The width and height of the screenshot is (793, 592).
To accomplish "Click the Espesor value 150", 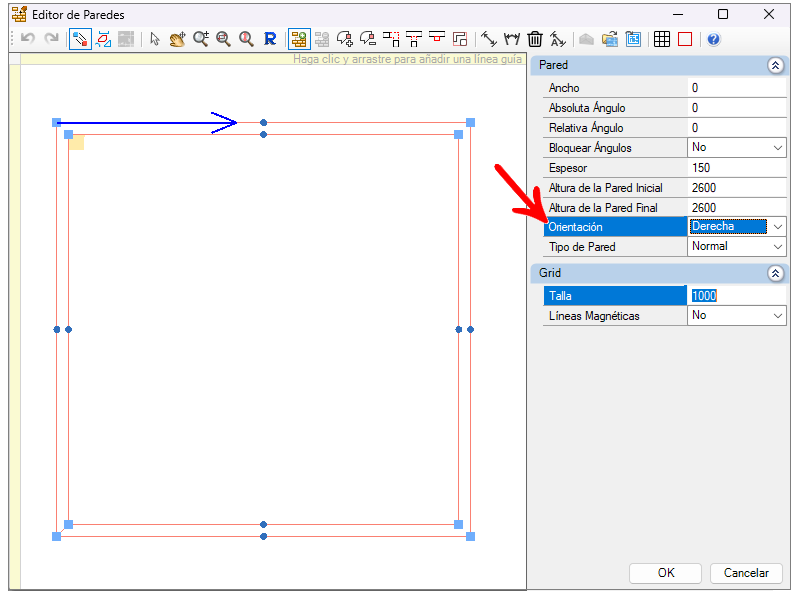I will [x=736, y=168].
